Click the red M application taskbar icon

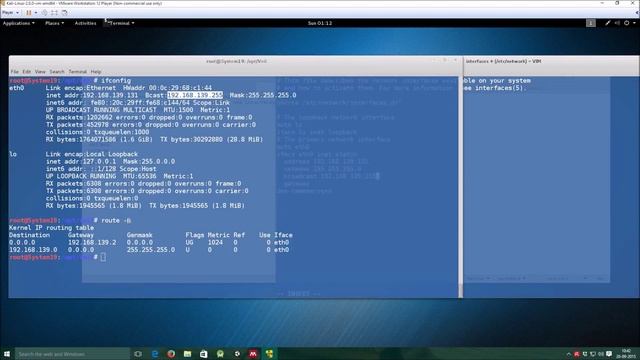[x=253, y=354]
